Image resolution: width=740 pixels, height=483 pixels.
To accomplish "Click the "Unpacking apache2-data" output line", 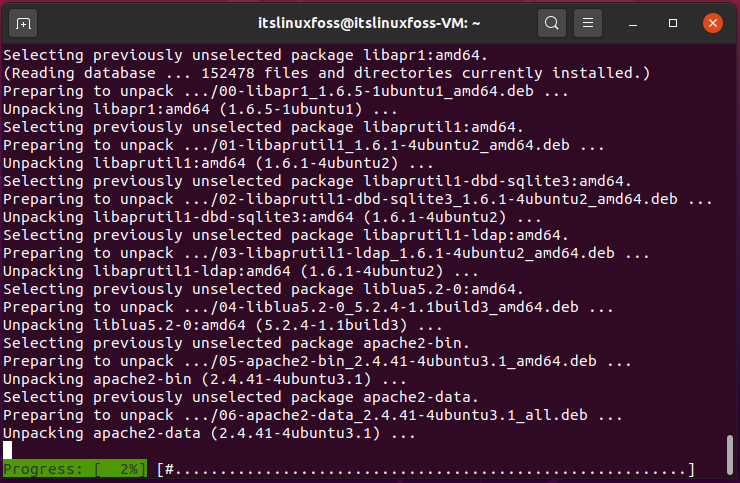I will tap(209, 433).
